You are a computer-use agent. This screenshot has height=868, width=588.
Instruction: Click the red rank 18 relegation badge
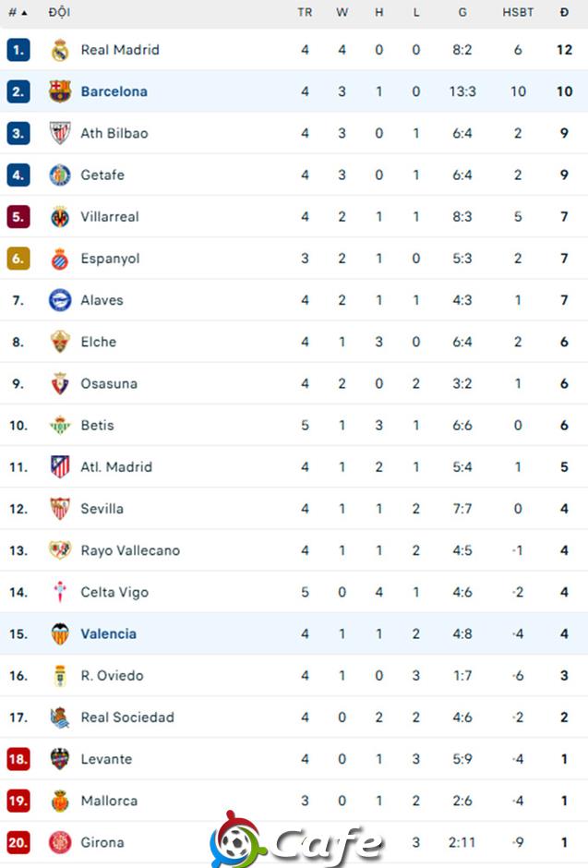pyautogui.click(x=18, y=759)
